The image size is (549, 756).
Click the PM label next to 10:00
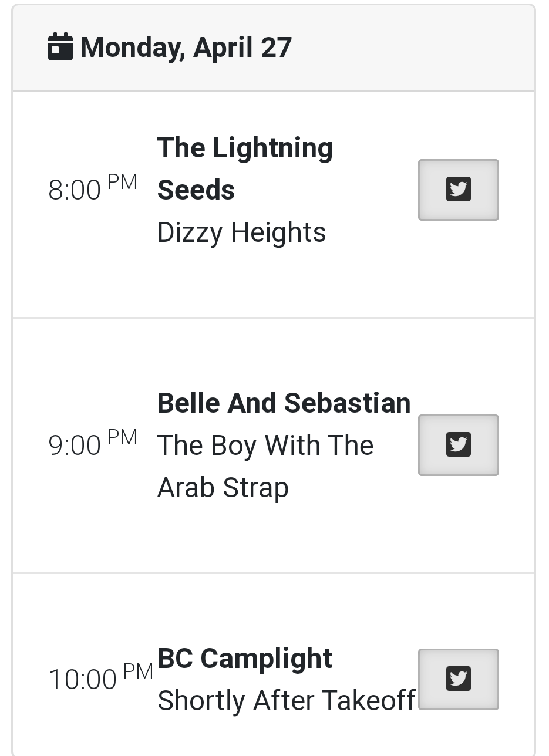coord(139,671)
